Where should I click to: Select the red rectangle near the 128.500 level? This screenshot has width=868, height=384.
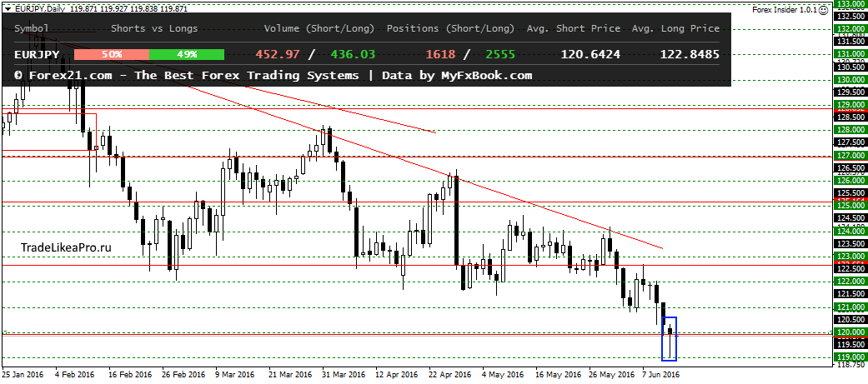pos(48,132)
